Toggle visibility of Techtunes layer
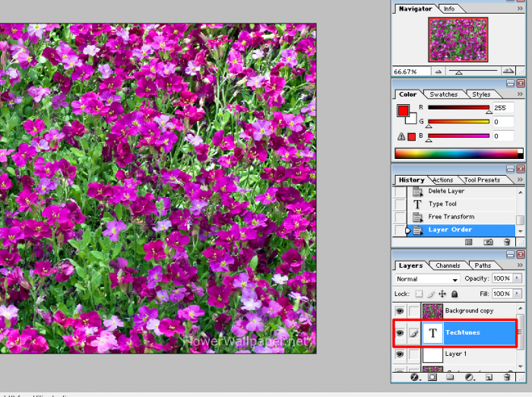Viewport: 532px width, 397px height. coord(400,332)
